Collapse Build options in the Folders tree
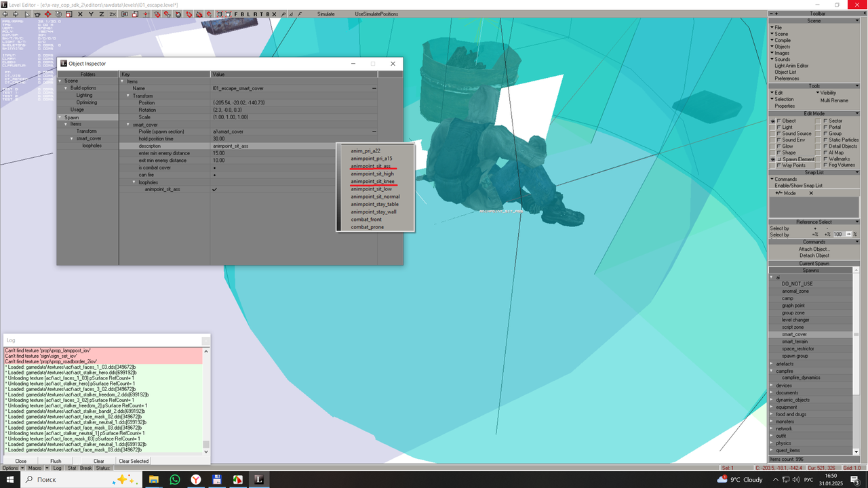Image resolution: width=868 pixels, height=488 pixels. [66, 88]
